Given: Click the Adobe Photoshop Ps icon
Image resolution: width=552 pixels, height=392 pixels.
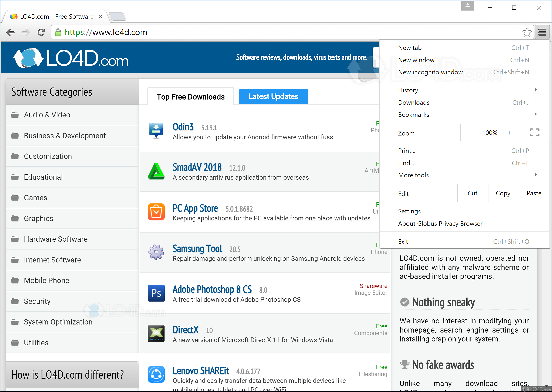Looking at the screenshot, I should click(156, 293).
